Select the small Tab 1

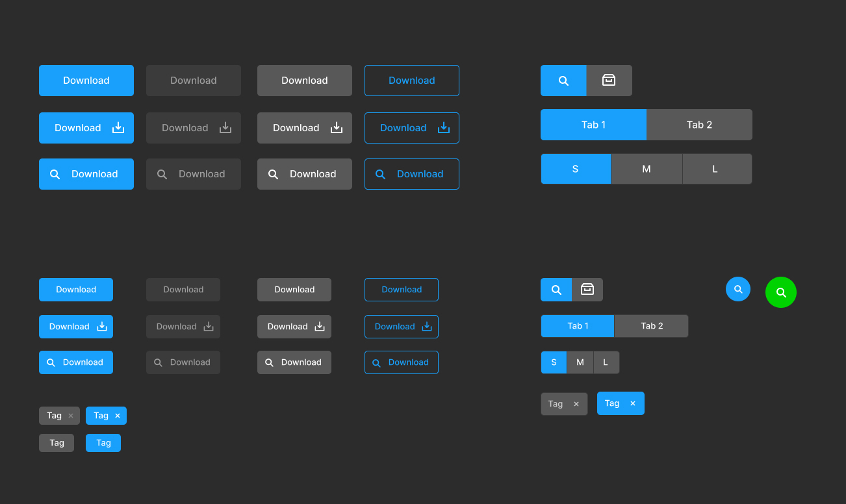click(578, 326)
